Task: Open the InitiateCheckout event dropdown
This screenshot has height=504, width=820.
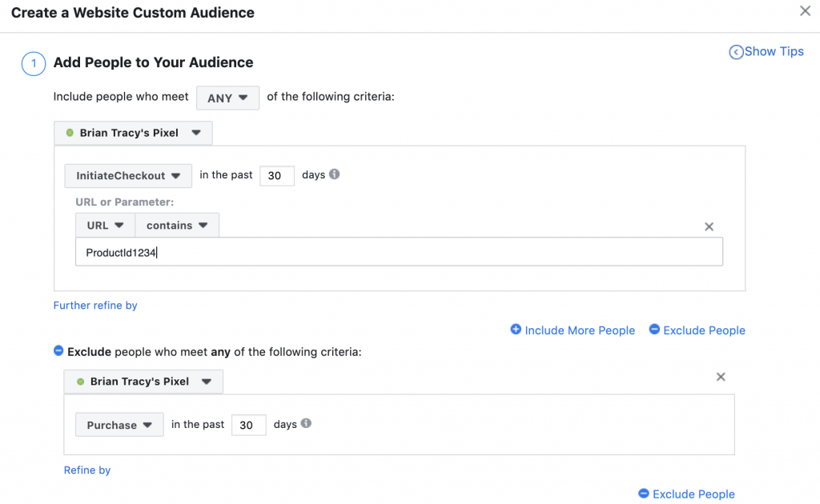Action: pyautogui.click(x=128, y=175)
